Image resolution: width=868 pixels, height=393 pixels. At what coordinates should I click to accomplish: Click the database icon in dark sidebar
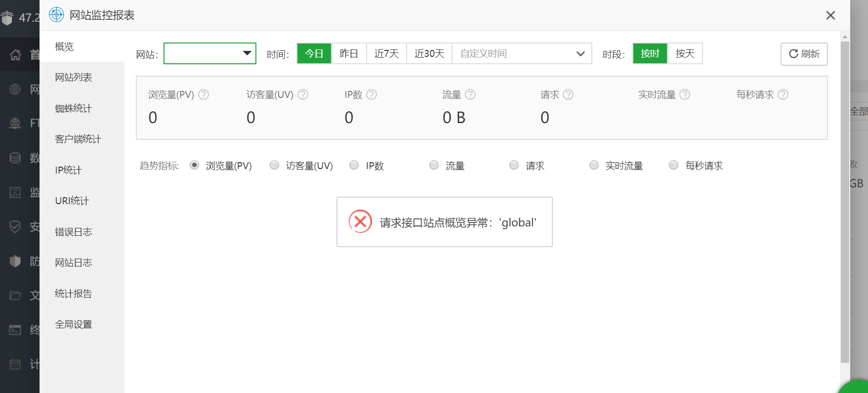[x=15, y=158]
